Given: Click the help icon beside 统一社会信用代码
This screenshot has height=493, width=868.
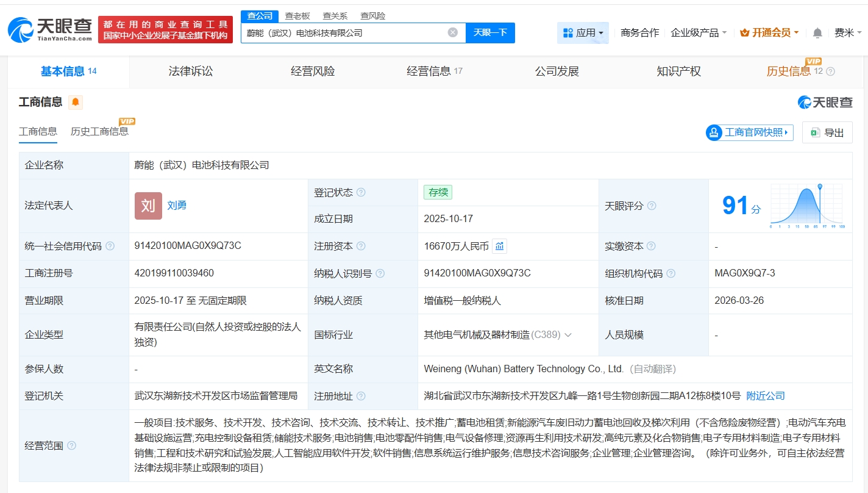Looking at the screenshot, I should point(110,246).
